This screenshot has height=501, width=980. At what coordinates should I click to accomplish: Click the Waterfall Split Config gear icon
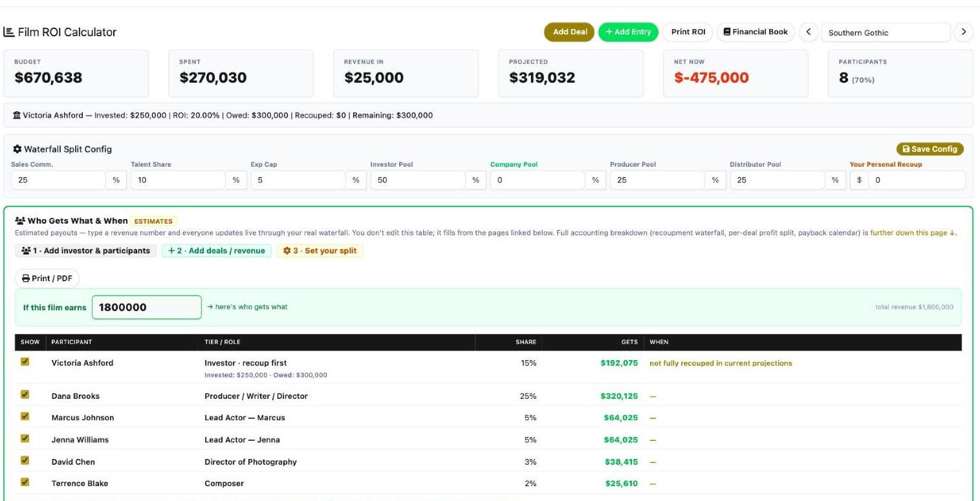click(17, 149)
